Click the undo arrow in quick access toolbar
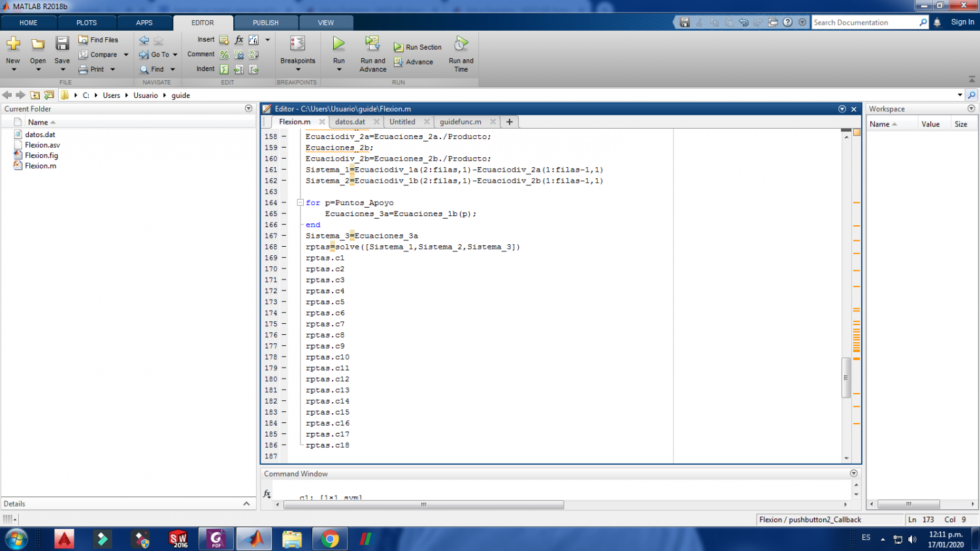980x551 pixels. 743,22
